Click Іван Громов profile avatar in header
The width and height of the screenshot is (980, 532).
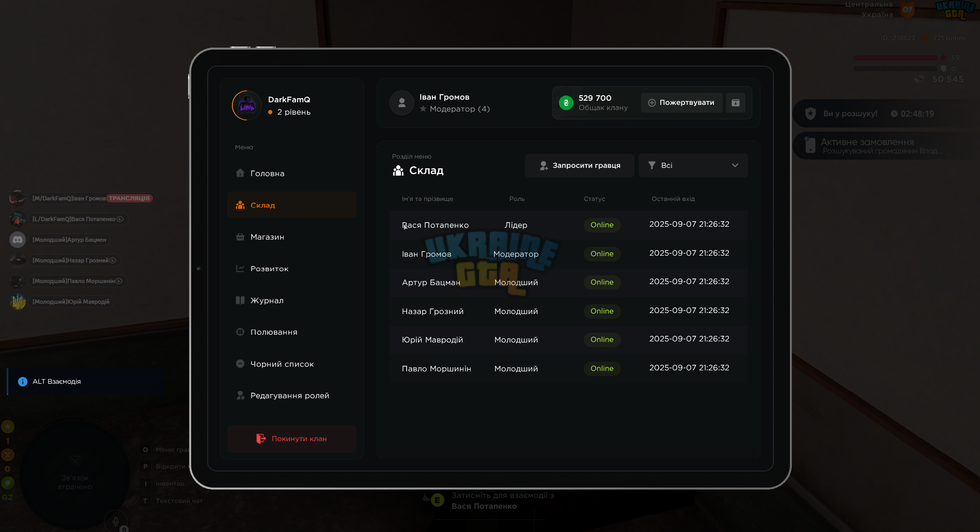tap(402, 103)
